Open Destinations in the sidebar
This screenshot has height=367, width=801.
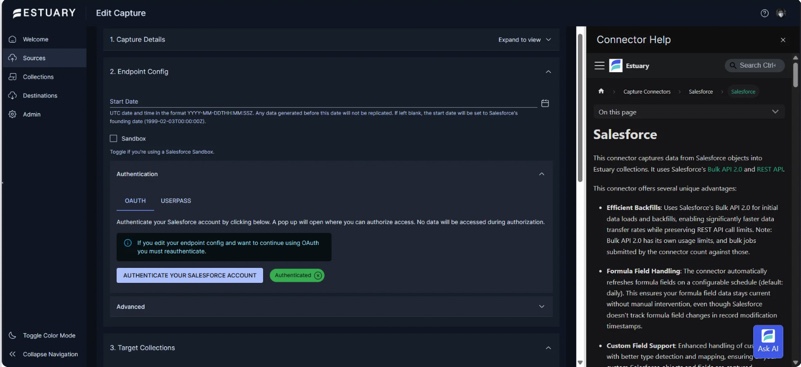[x=44, y=96]
